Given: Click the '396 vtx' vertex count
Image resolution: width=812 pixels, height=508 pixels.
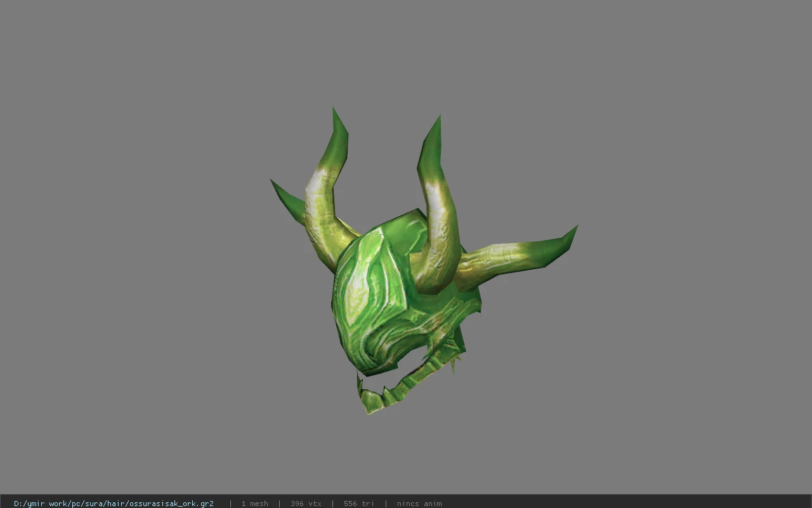Looking at the screenshot, I should (x=306, y=504).
